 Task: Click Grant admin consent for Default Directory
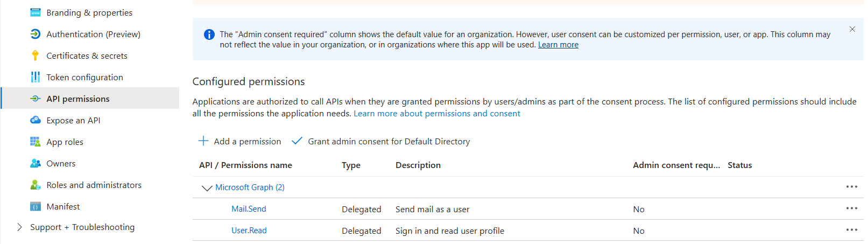coord(381,141)
